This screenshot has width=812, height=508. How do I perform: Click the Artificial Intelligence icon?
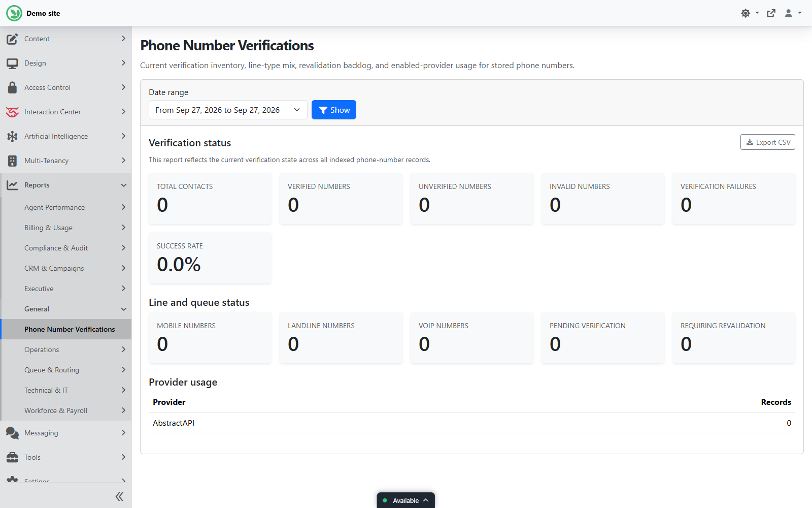12,136
